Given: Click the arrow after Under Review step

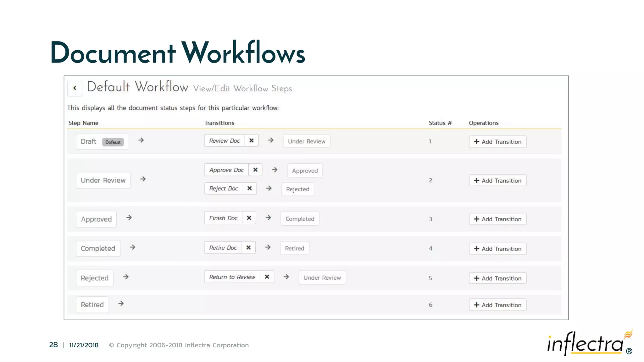Looking at the screenshot, I should click(x=143, y=179).
